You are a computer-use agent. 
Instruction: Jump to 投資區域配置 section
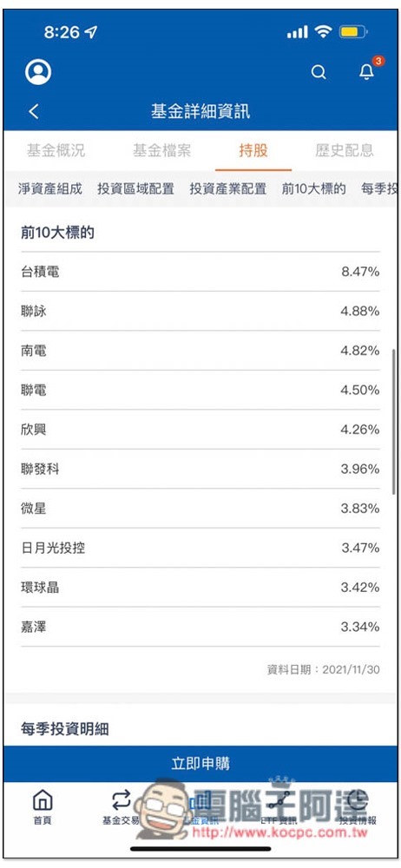tap(135, 188)
